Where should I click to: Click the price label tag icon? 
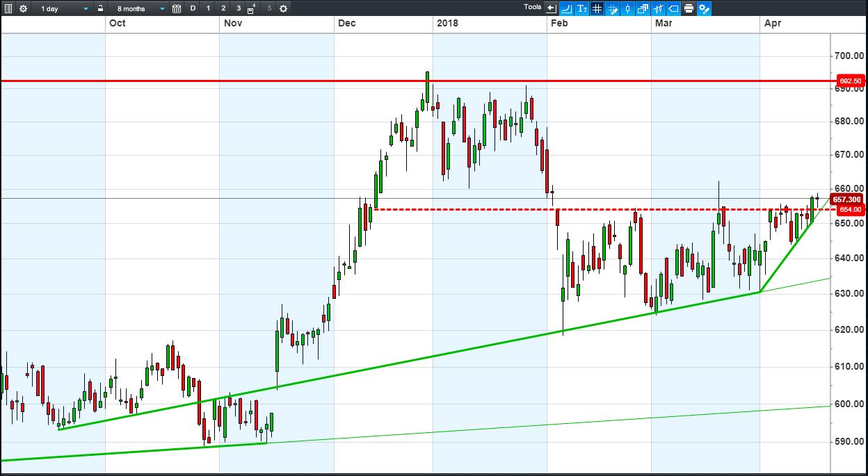tap(674, 8)
